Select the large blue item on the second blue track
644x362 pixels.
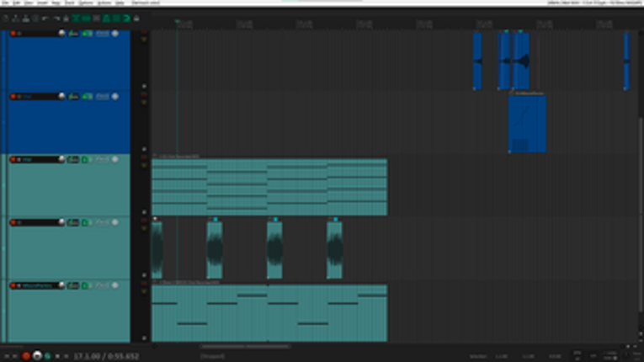tap(527, 124)
